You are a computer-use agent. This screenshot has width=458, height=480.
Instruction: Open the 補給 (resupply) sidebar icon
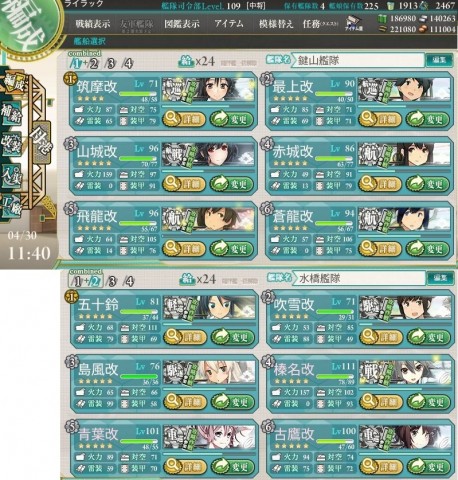(11, 113)
